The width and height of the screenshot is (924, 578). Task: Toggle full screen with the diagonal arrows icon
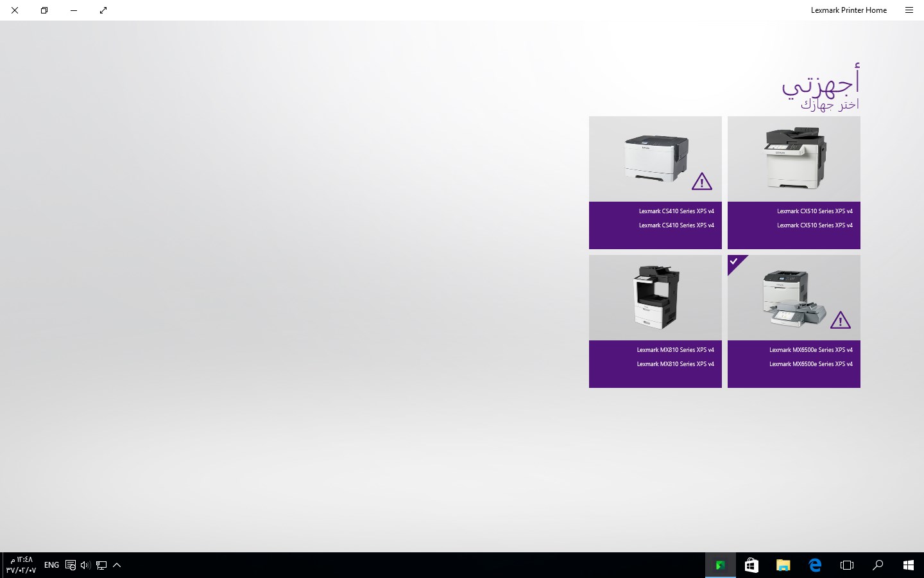[103, 10]
